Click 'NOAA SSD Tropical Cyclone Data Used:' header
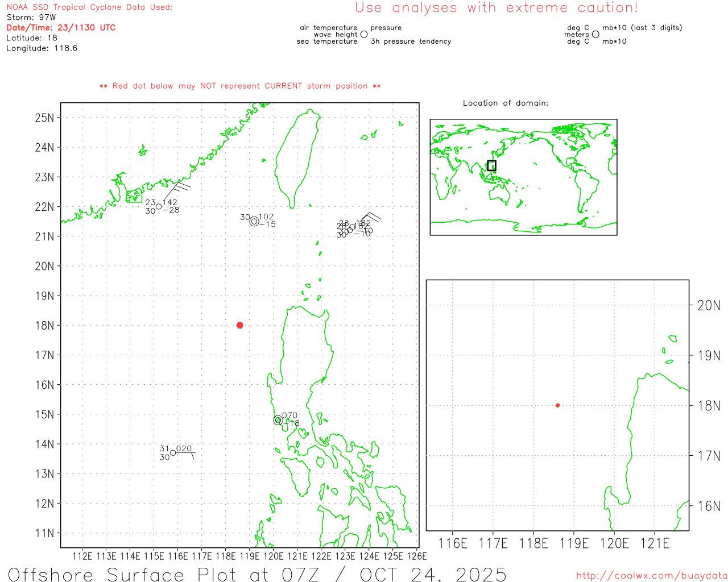Viewport: 728px width, 582px height. click(x=89, y=7)
